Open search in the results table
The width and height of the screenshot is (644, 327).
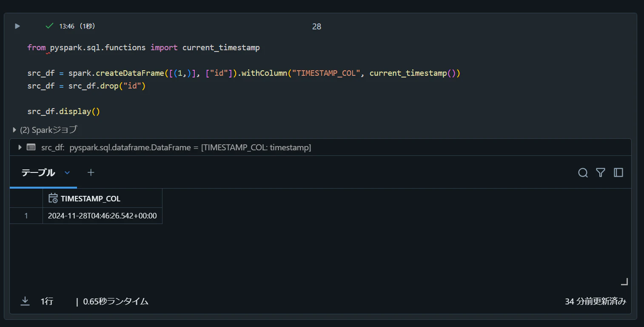tap(583, 172)
